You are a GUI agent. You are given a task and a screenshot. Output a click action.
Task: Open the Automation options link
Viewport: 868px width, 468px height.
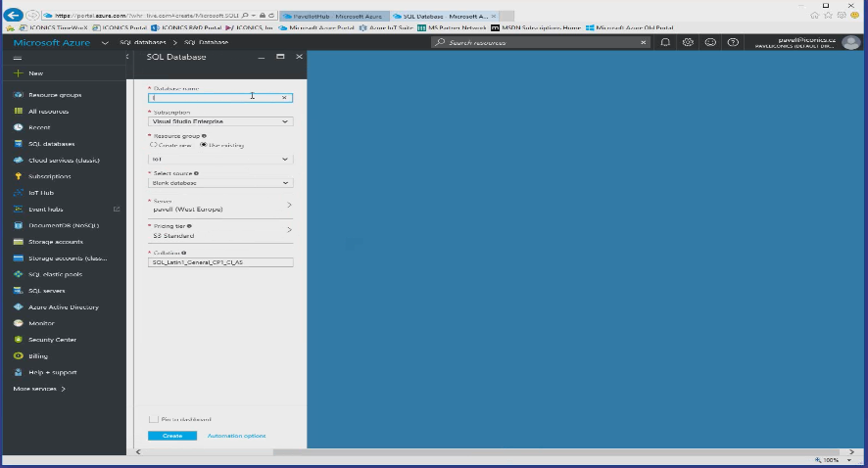[x=236, y=436]
